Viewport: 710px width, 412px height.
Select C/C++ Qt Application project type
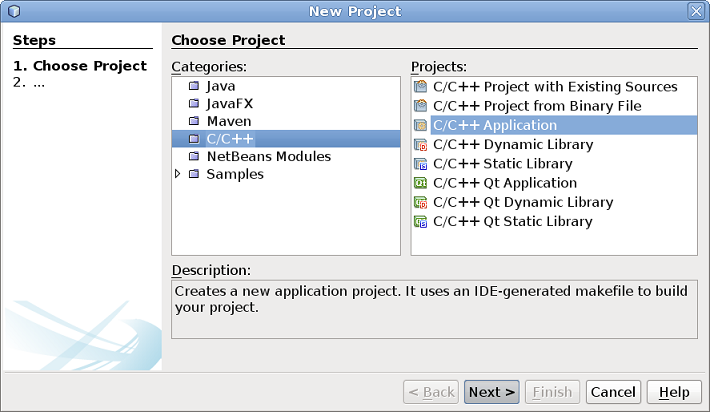(x=505, y=183)
